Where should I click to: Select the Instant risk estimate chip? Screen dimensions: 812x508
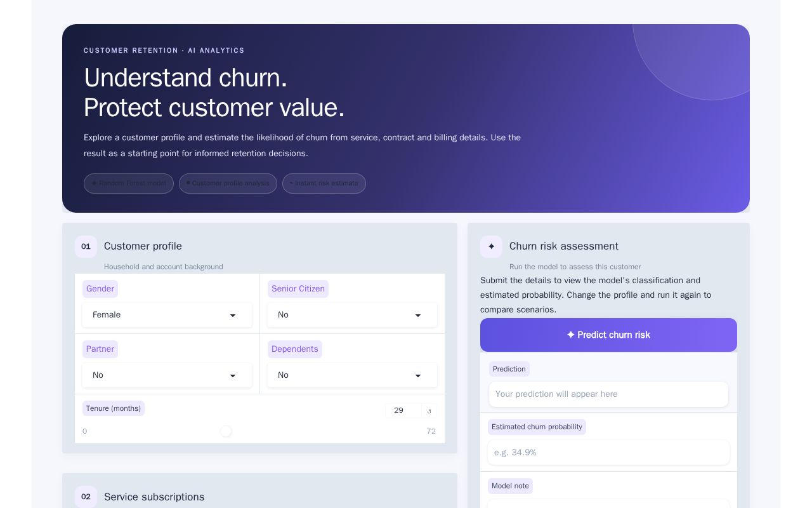click(324, 184)
